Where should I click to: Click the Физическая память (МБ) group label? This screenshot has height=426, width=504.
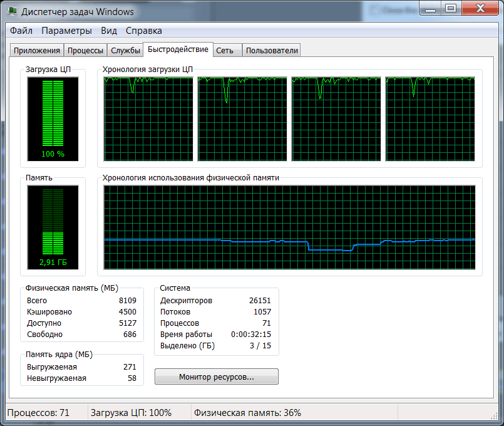(71, 288)
